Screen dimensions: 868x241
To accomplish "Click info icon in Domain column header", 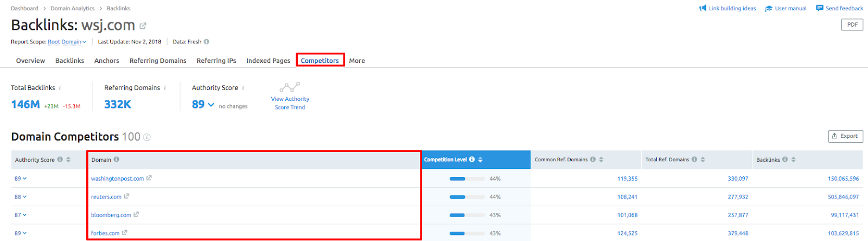I will pyautogui.click(x=117, y=160).
